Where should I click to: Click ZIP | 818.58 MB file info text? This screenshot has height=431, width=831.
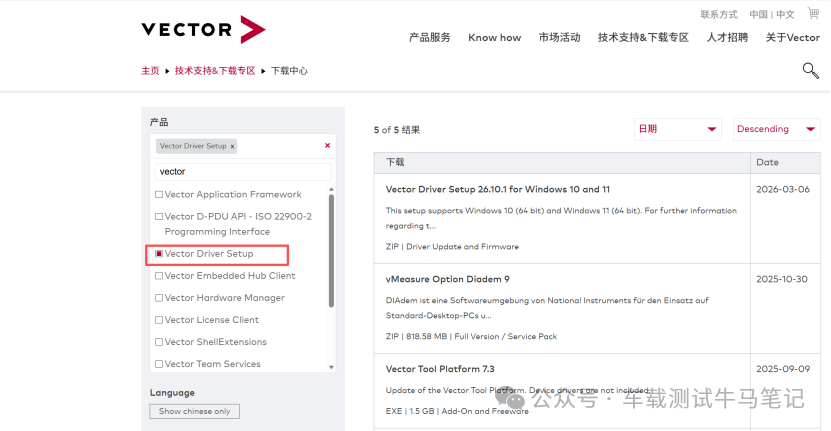click(471, 337)
